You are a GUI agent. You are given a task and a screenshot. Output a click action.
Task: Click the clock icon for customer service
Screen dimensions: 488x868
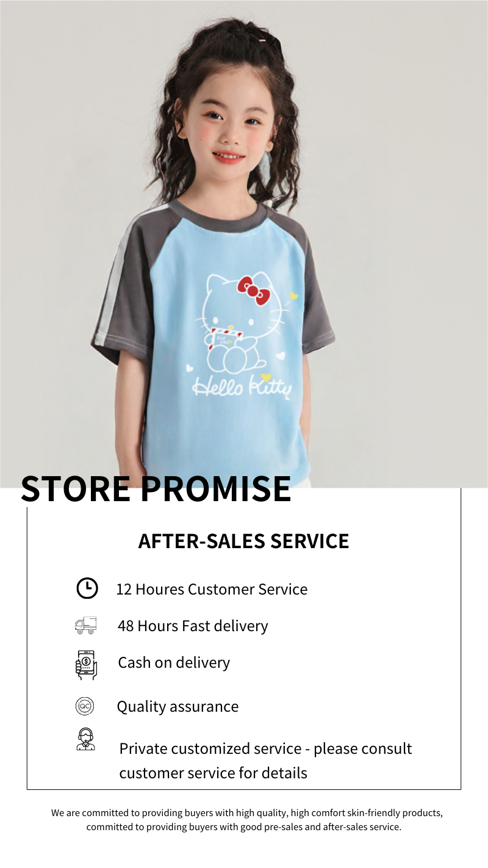[x=87, y=588]
